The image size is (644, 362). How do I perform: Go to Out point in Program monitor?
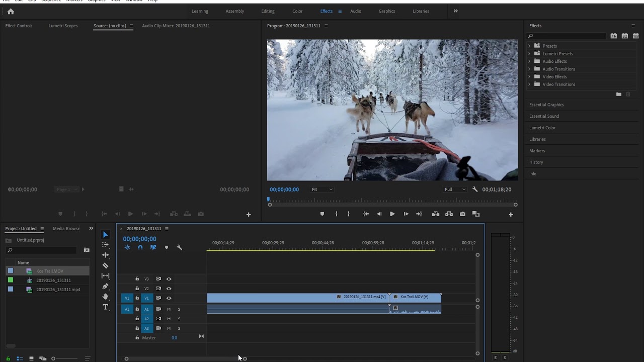tap(419, 214)
